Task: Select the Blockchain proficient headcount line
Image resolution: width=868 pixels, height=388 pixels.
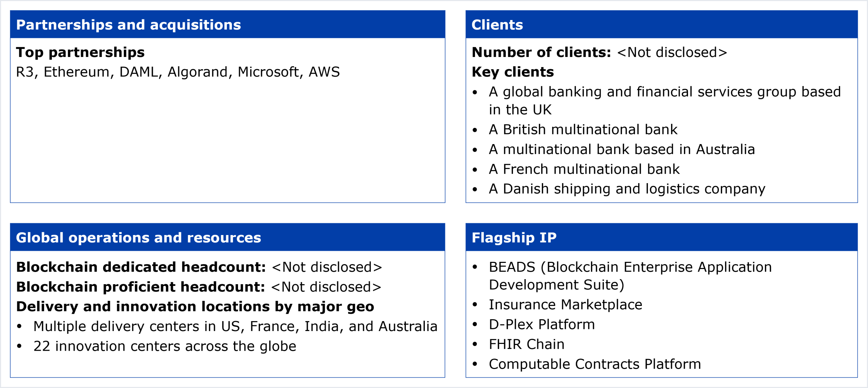Action: click(198, 287)
